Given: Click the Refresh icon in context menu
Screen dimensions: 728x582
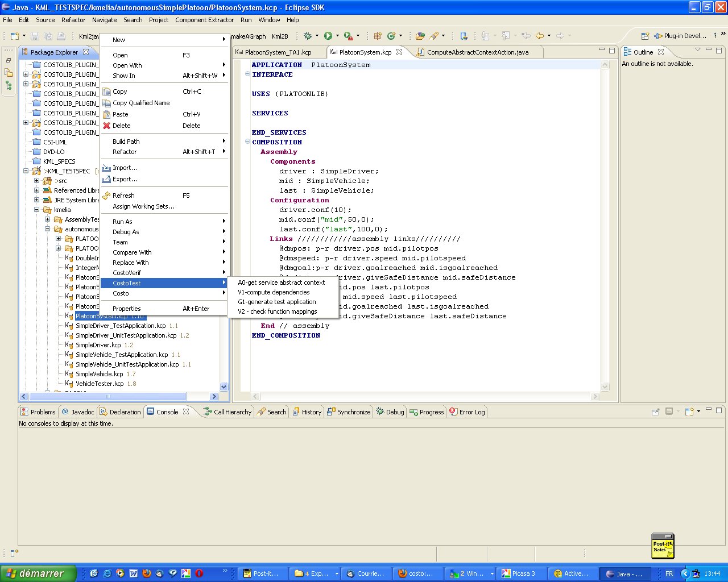Looking at the screenshot, I should point(106,196).
